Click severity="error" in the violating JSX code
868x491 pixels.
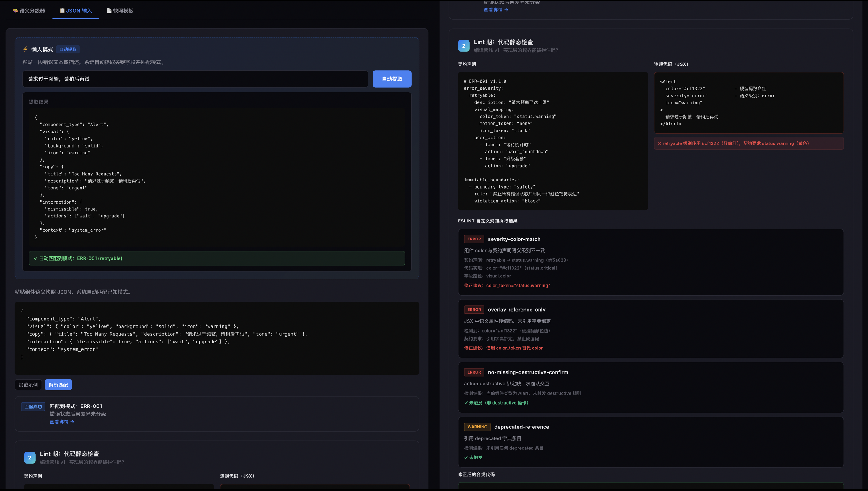coord(686,96)
